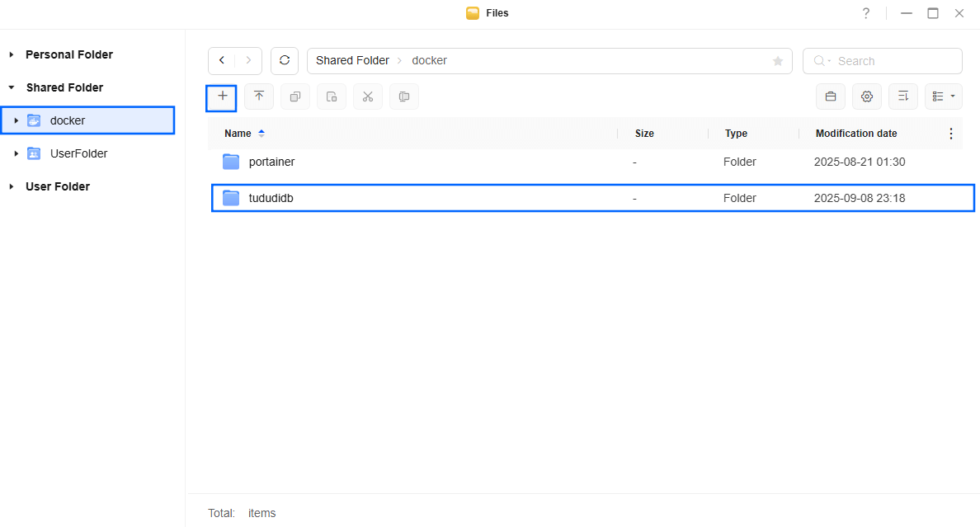The image size is (980, 527).
Task: Click the refresh icon beside path bar
Action: [285, 61]
